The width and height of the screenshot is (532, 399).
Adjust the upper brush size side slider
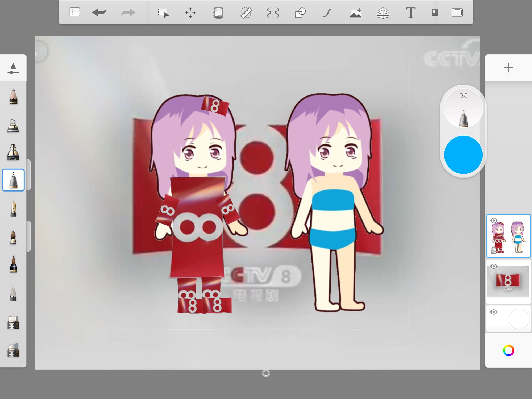pos(29,175)
